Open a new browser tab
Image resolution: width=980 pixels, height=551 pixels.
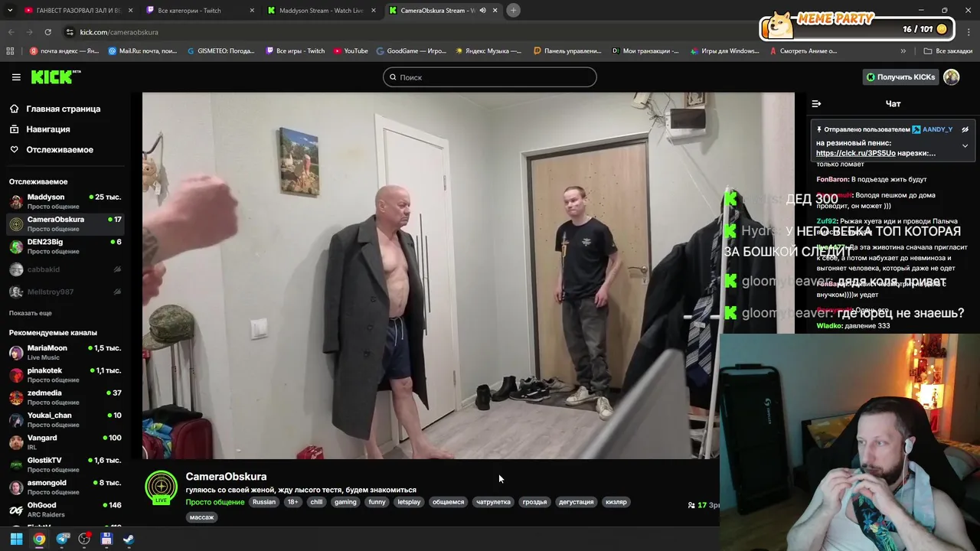click(513, 10)
